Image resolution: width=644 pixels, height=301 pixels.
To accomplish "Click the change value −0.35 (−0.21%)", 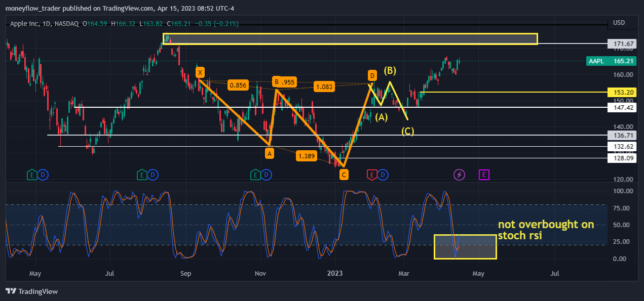I will (217, 24).
